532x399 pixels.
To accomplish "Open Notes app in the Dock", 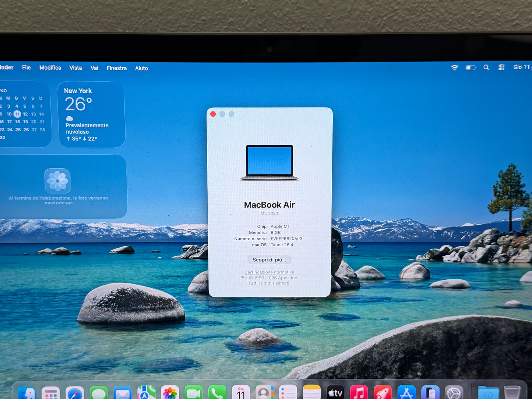I will [x=312, y=393].
